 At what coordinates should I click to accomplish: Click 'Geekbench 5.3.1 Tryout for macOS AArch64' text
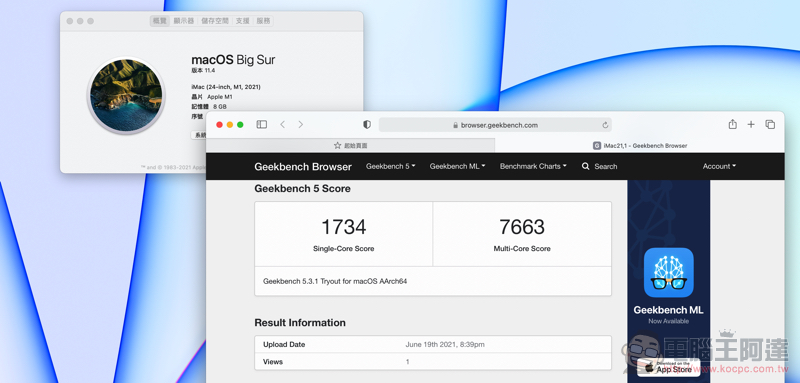pos(335,281)
